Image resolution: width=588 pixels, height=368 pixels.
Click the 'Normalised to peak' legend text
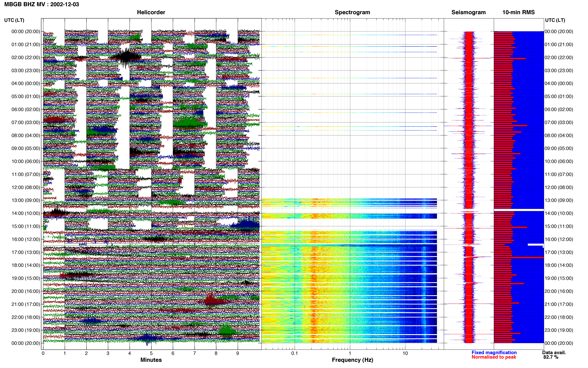click(x=494, y=357)
